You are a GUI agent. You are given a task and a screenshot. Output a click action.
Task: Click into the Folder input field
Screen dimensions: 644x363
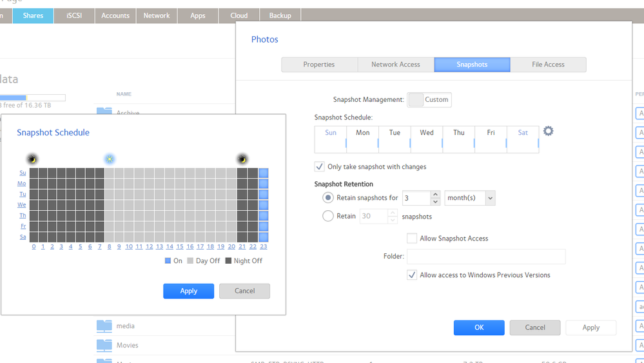click(x=485, y=257)
